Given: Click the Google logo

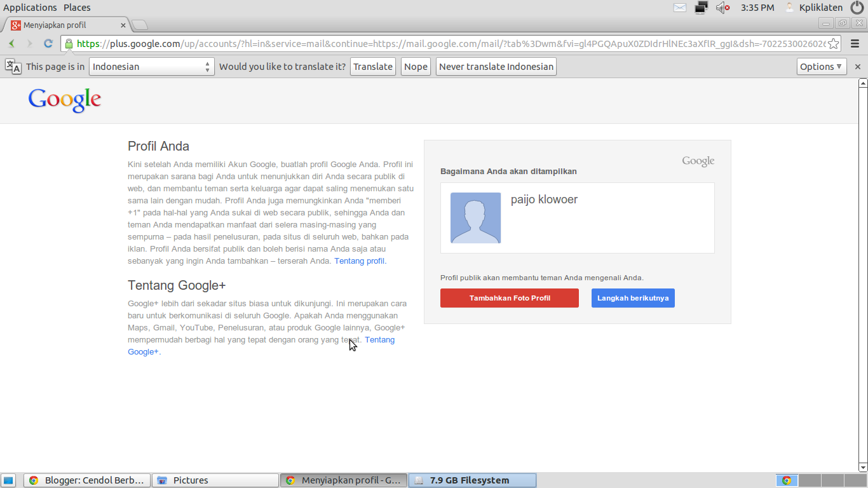Looking at the screenshot, I should click(x=65, y=100).
